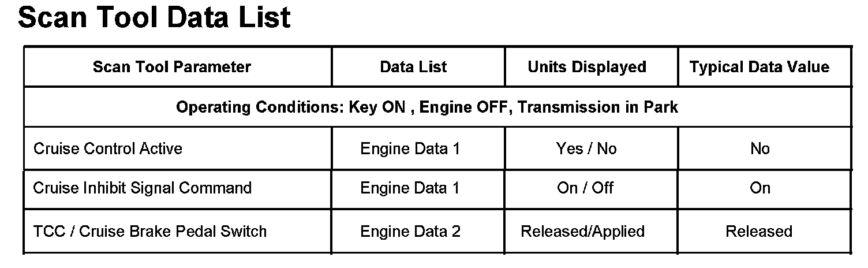Click the Operating Conditions row text
The height and width of the screenshot is (268, 868).
tap(427, 107)
